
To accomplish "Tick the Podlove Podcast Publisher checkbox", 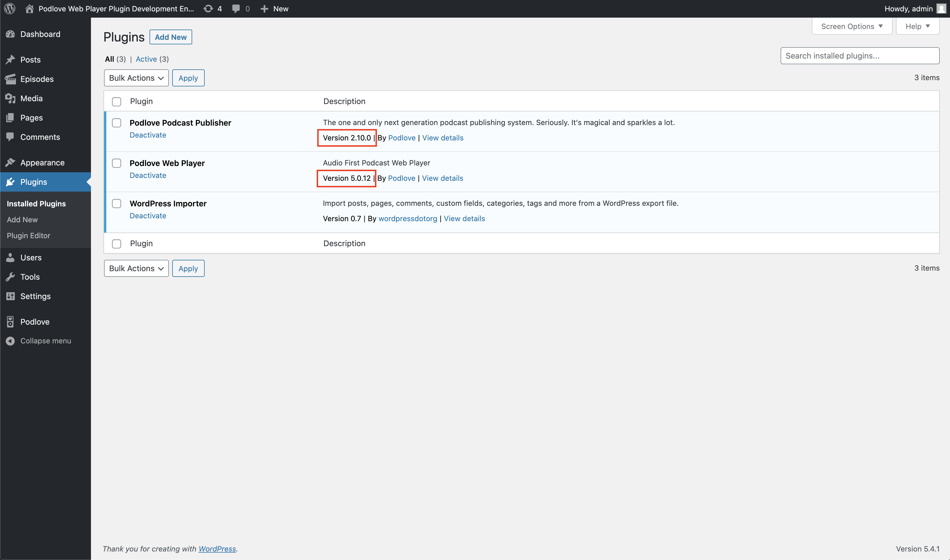I will click(x=117, y=123).
